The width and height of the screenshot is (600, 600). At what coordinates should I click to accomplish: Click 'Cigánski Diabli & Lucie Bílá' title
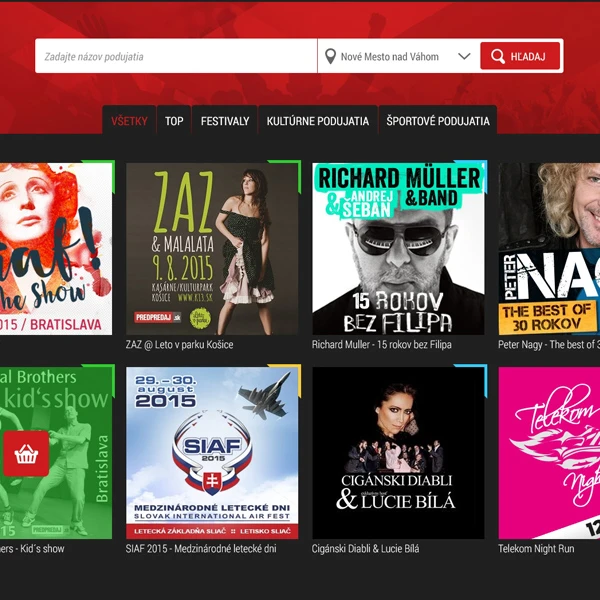[x=365, y=548]
